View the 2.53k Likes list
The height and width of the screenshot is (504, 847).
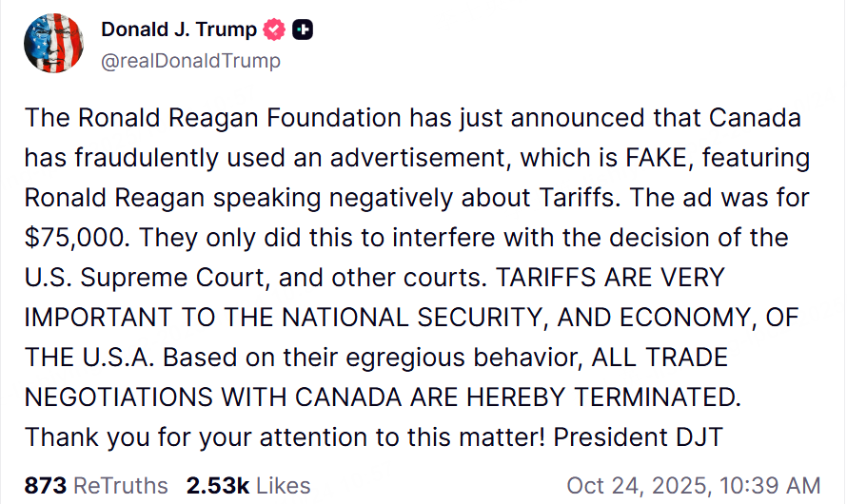coord(248,485)
